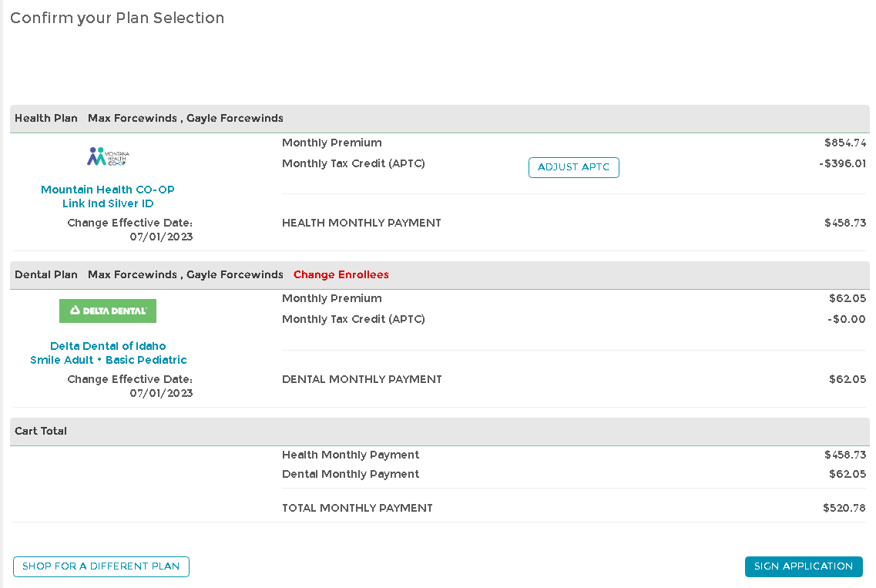Click the health tax credit amount -$396.01
This screenshot has width=876, height=588.
842,163
